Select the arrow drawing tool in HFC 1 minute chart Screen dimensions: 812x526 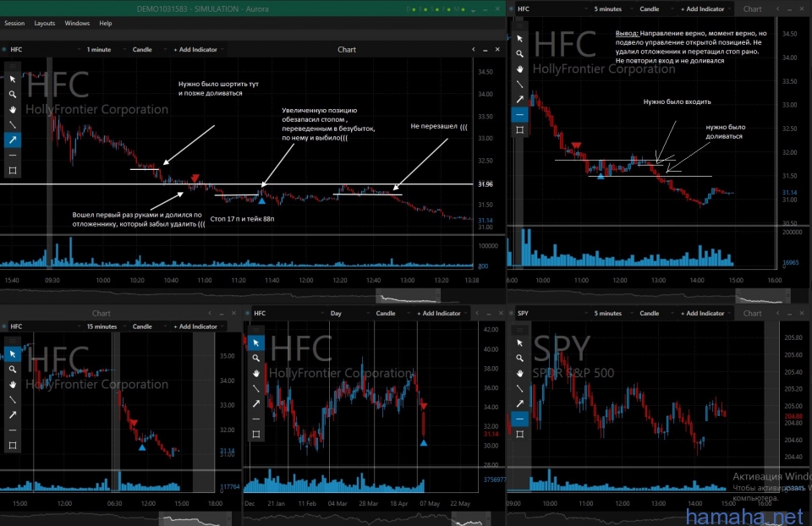tap(13, 140)
